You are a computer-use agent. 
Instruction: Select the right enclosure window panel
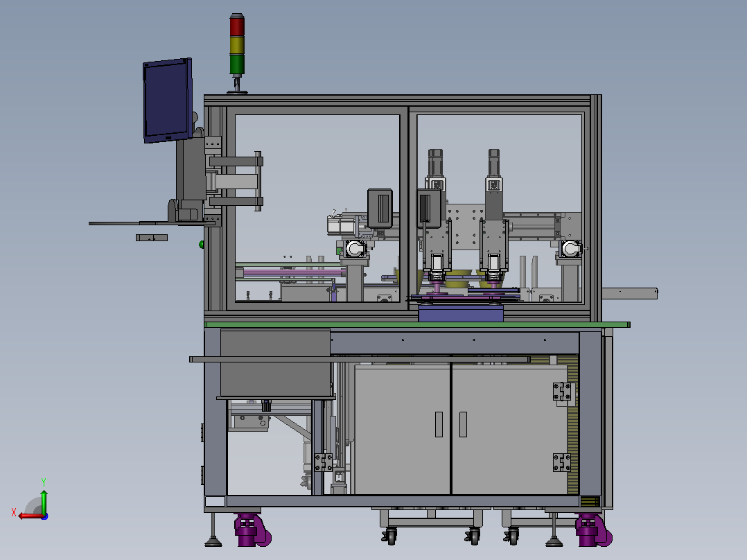click(500, 209)
